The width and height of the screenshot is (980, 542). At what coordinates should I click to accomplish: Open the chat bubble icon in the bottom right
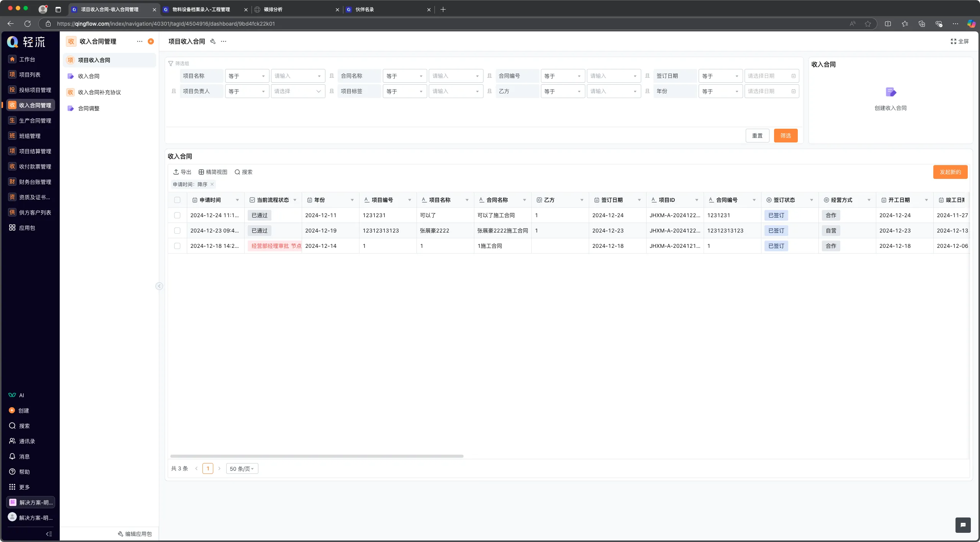pyautogui.click(x=963, y=525)
